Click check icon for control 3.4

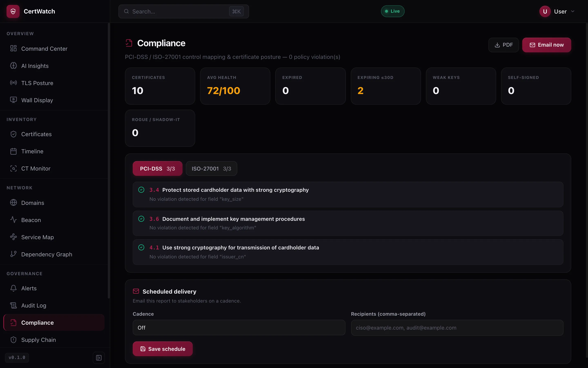[x=141, y=190]
